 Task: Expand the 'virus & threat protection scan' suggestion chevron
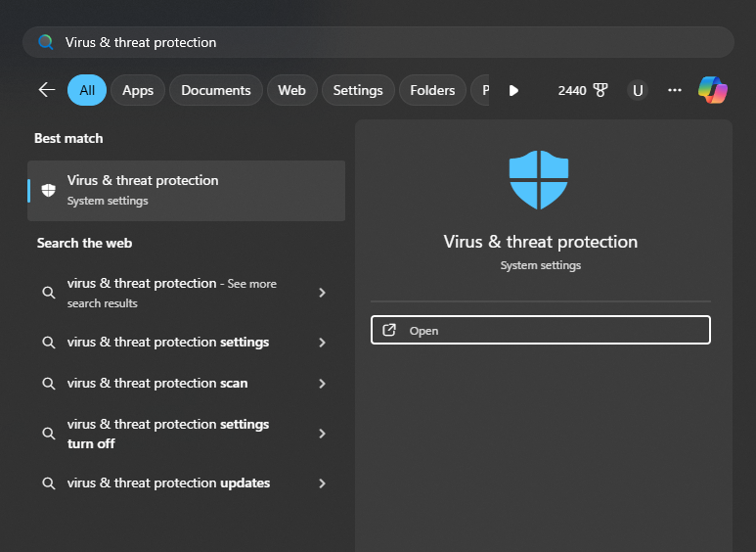tap(322, 384)
